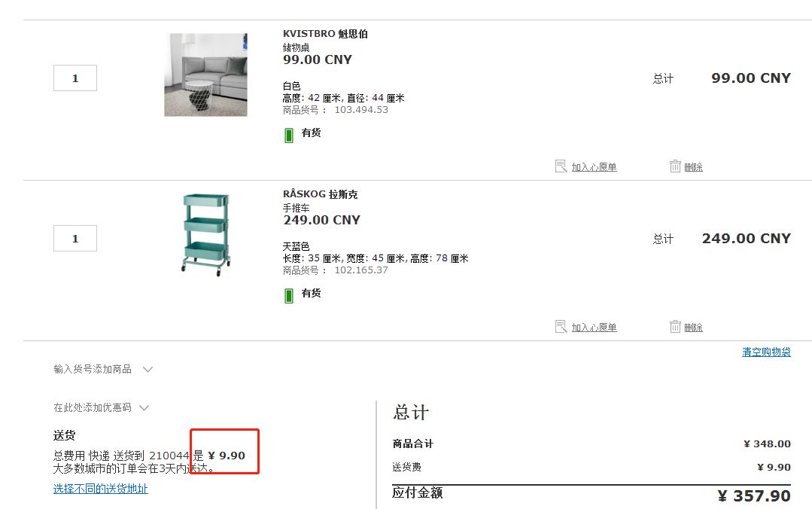The image size is (812, 509).
Task: Click the wishlist icon for RÅSKOG 拉斯克
Action: 561,327
